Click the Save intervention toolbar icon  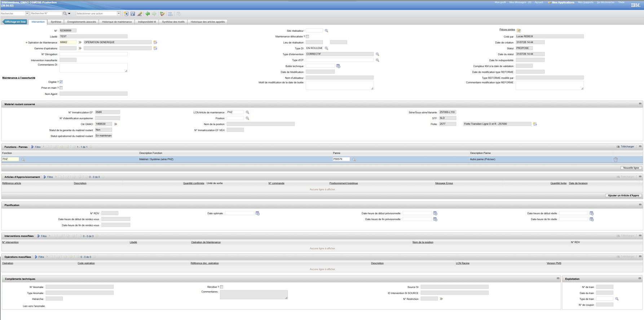coord(133,14)
